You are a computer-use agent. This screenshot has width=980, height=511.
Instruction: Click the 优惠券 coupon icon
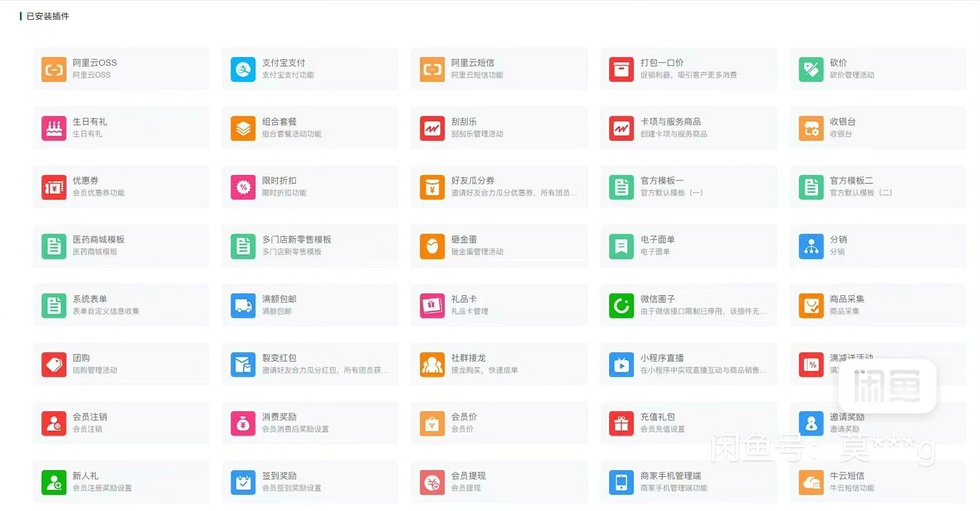54,187
